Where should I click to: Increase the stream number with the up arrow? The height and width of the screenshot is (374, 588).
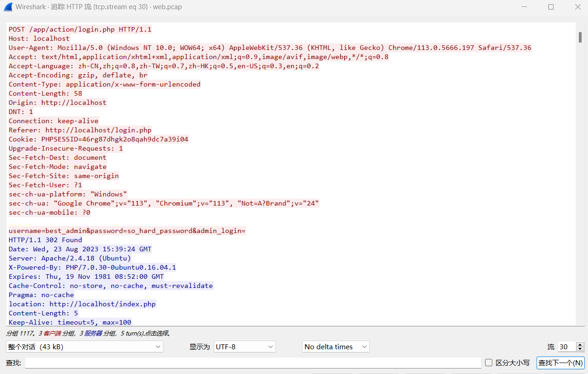(580, 344)
